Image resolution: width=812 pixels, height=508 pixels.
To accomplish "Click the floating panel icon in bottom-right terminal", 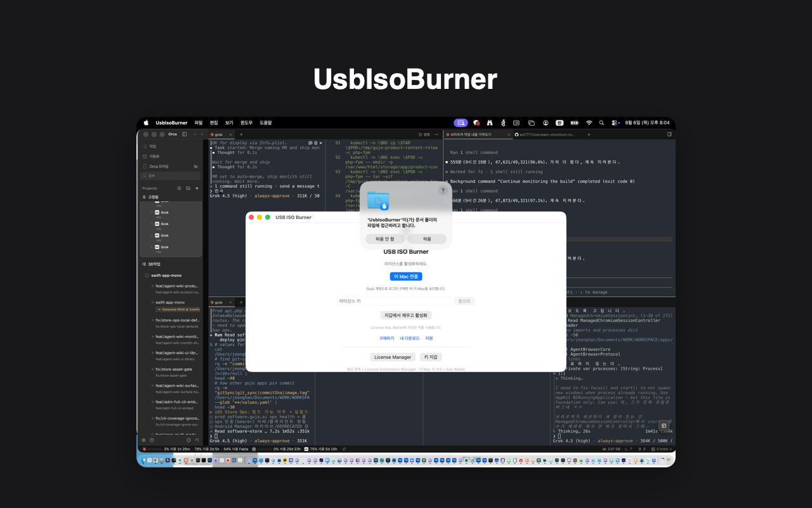I will coord(664,425).
